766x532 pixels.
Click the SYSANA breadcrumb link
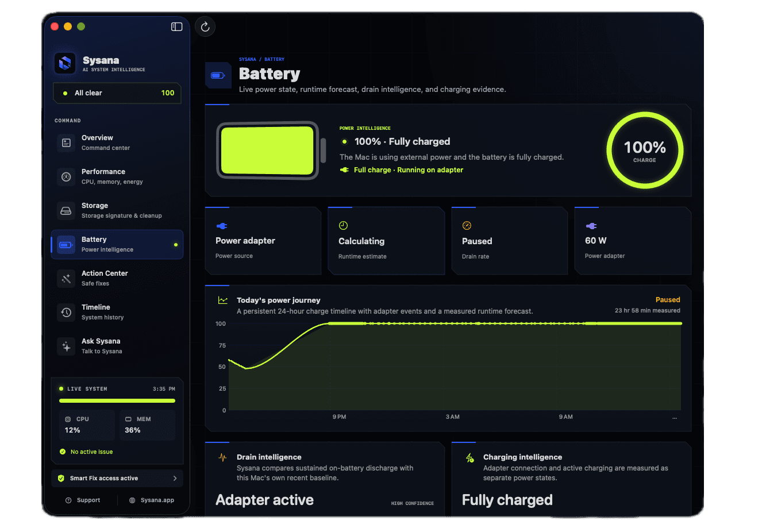pyautogui.click(x=248, y=59)
